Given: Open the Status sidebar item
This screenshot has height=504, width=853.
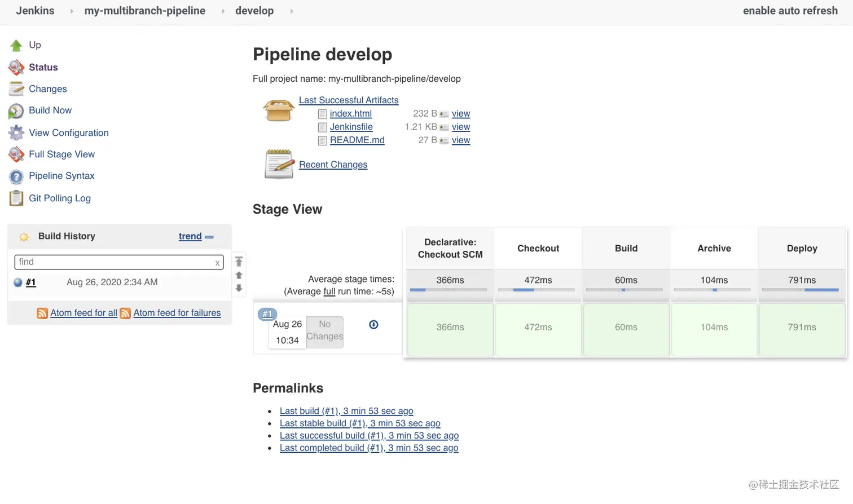Looking at the screenshot, I should (x=43, y=67).
